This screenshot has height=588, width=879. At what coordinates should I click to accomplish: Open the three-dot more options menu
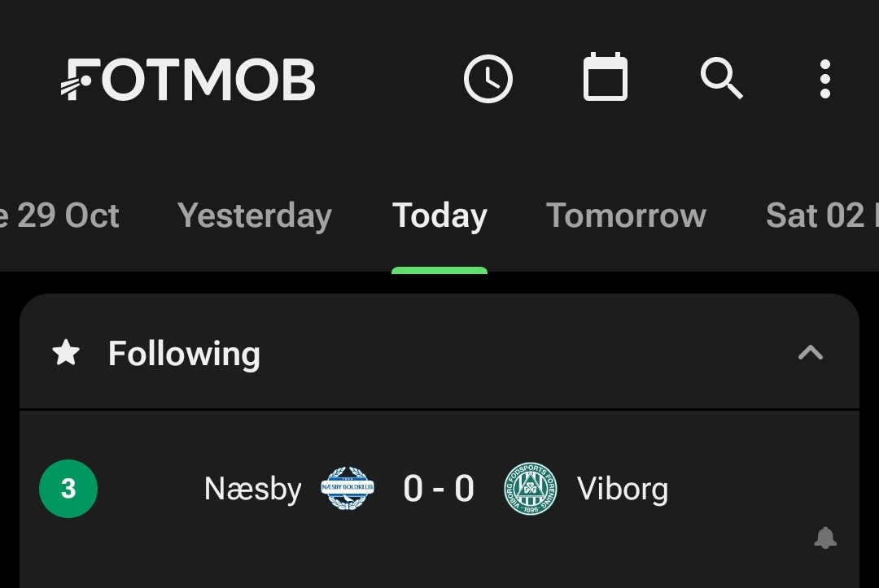(825, 80)
